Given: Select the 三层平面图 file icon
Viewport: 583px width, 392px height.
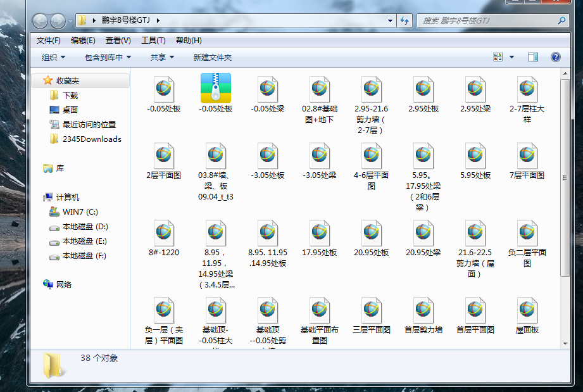Looking at the screenshot, I should 372,310.
